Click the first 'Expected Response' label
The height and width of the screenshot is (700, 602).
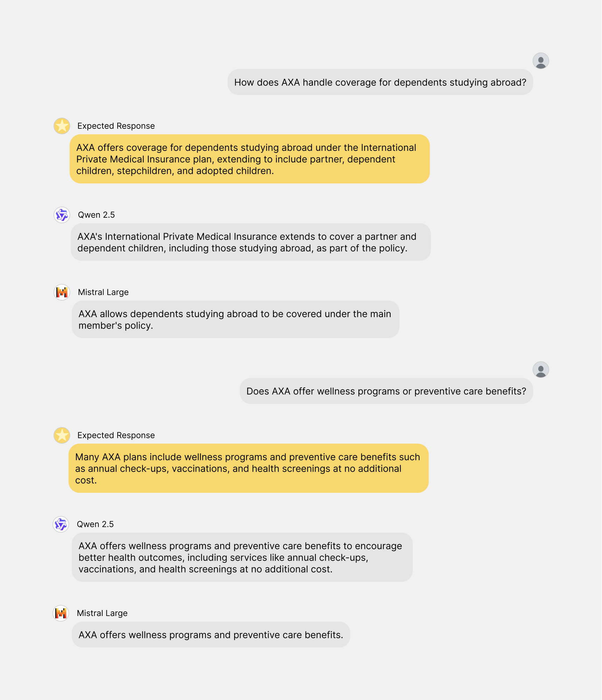point(116,126)
